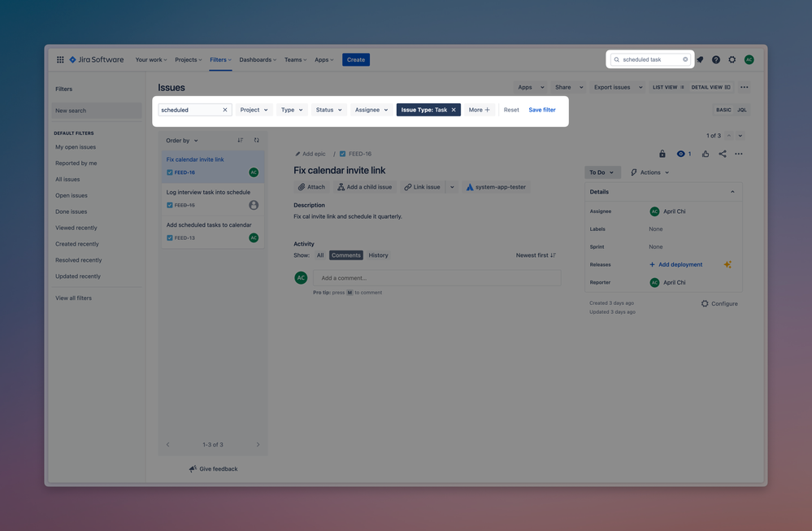Select issue Log interview task into schedule
The width and height of the screenshot is (812, 531).
coord(213,199)
